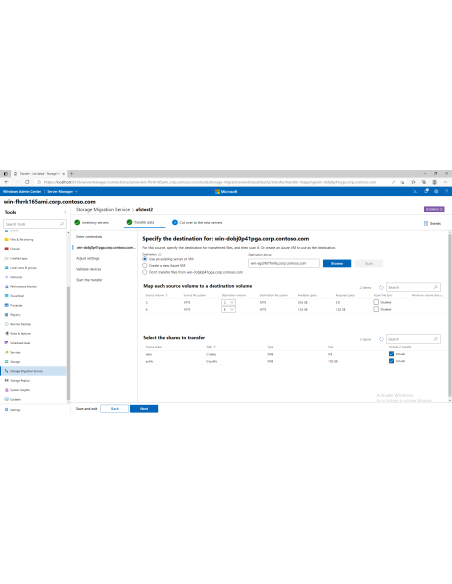Go to Inventory servers step
Image resolution: width=452 pixels, height=584 pixels.
point(92,222)
